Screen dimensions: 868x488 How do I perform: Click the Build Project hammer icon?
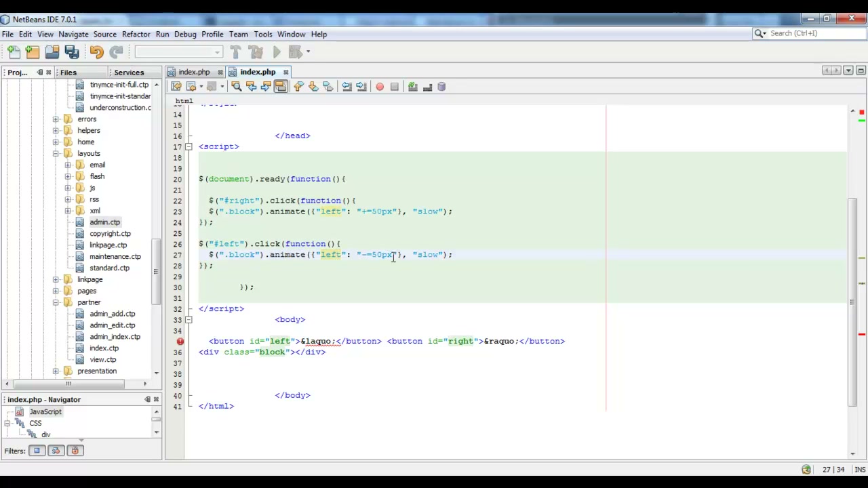pos(235,52)
